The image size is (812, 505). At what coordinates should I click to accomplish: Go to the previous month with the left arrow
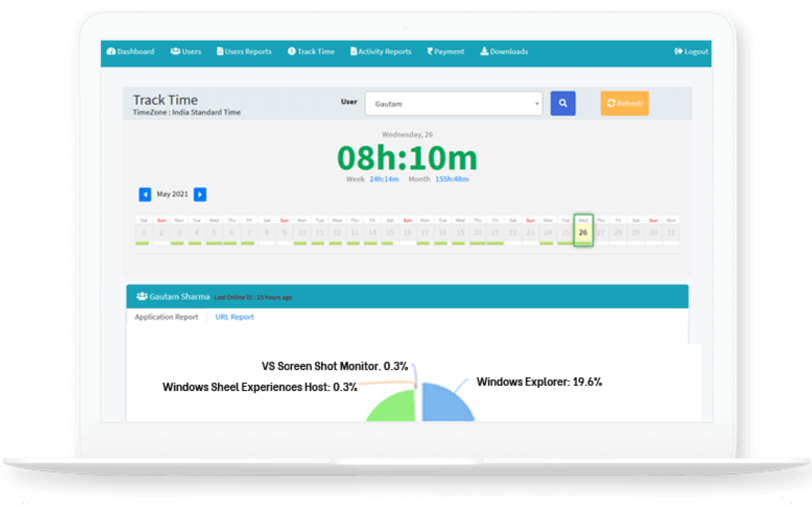[x=145, y=195]
